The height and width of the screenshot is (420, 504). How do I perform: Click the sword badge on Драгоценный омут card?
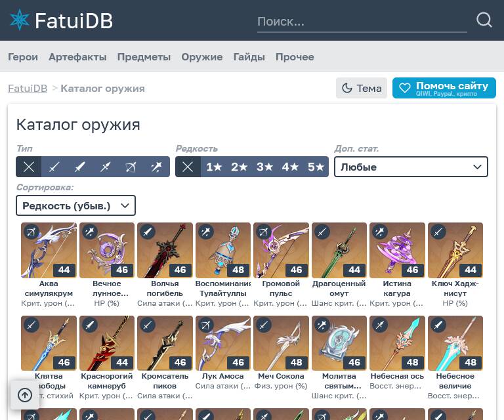322,232
